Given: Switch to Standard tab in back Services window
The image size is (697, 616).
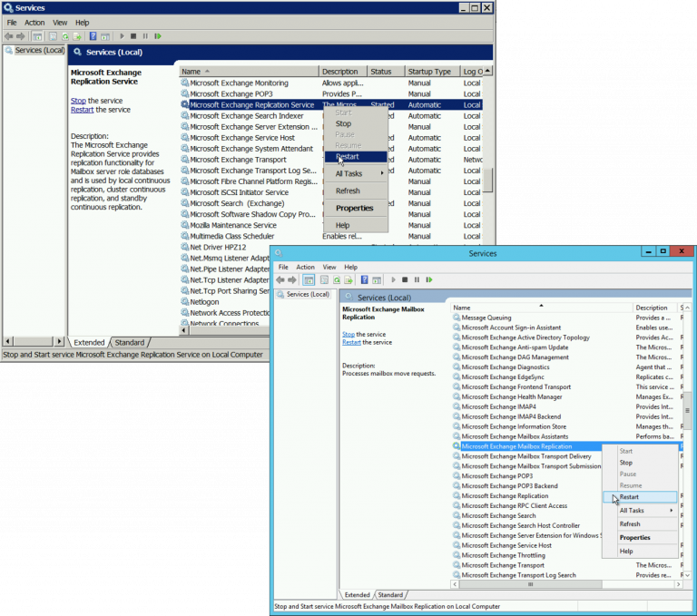Looking at the screenshot, I should pyautogui.click(x=130, y=343).
